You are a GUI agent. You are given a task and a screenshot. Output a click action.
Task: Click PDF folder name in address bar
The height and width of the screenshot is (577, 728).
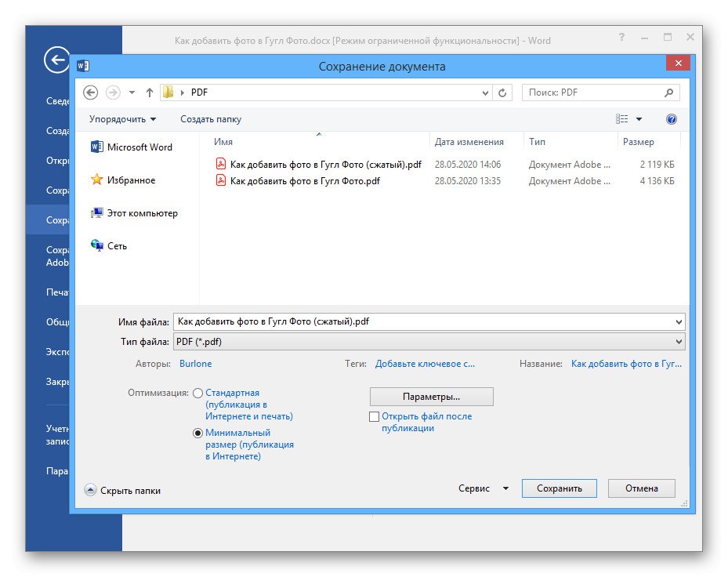tap(199, 93)
